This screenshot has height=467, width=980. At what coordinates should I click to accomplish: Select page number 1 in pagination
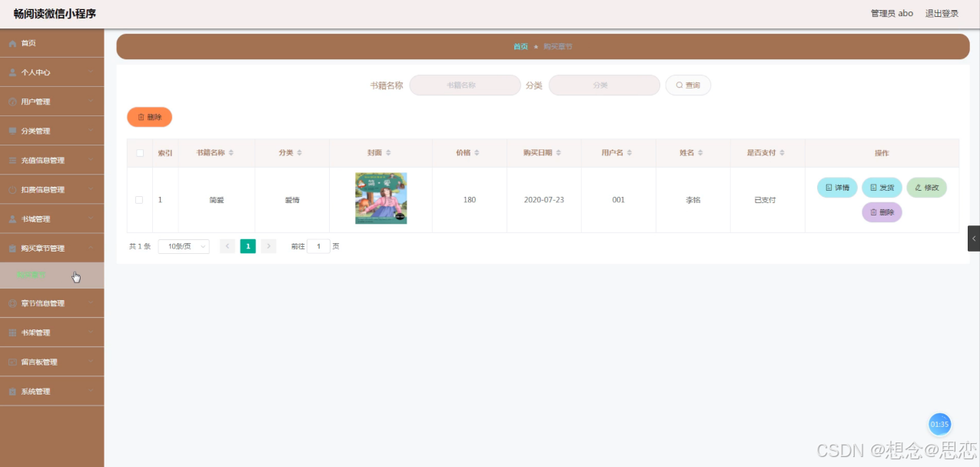(247, 246)
